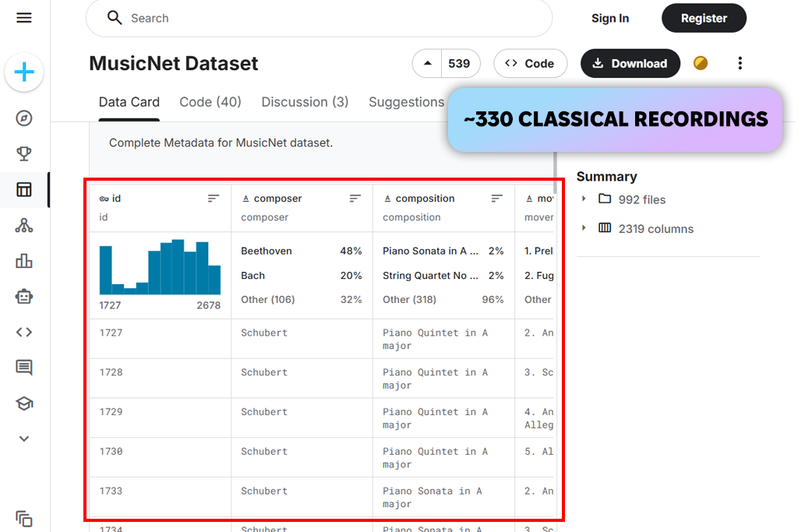Viewport: 798px width, 532px height.
Task: Sort by the composition column
Action: pos(496,199)
